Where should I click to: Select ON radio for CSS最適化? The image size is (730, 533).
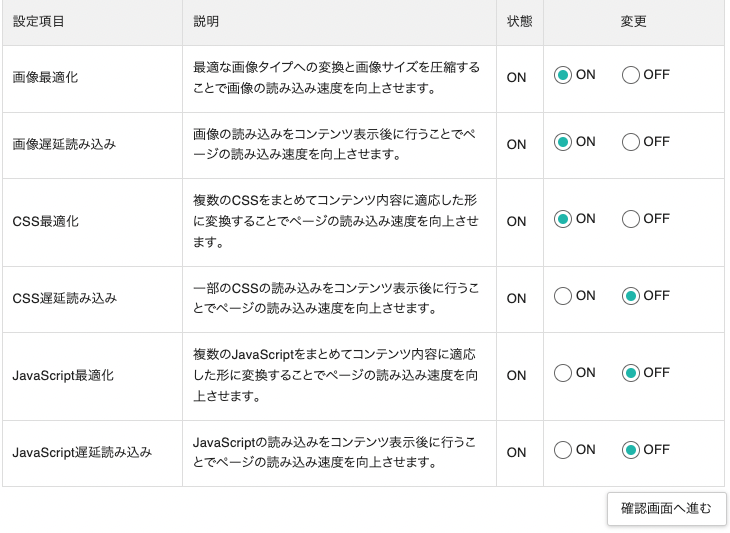point(563,219)
